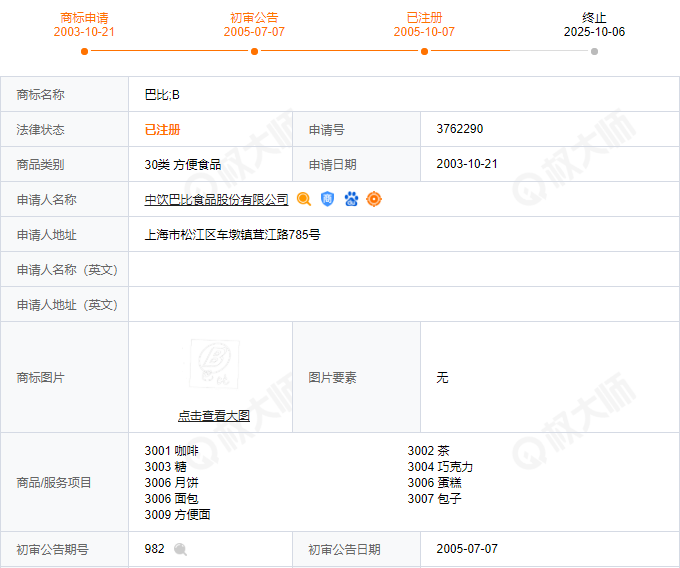Click the 无 value for 图片要素

[442, 377]
